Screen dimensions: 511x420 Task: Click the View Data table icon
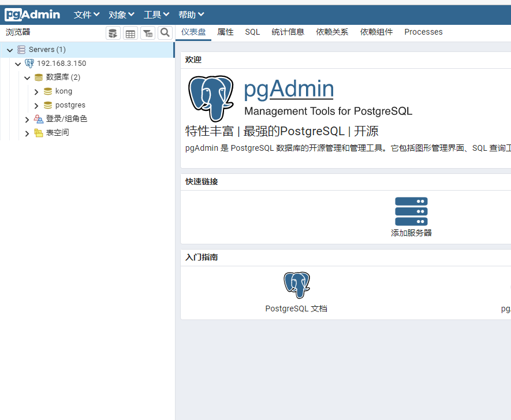[130, 34]
